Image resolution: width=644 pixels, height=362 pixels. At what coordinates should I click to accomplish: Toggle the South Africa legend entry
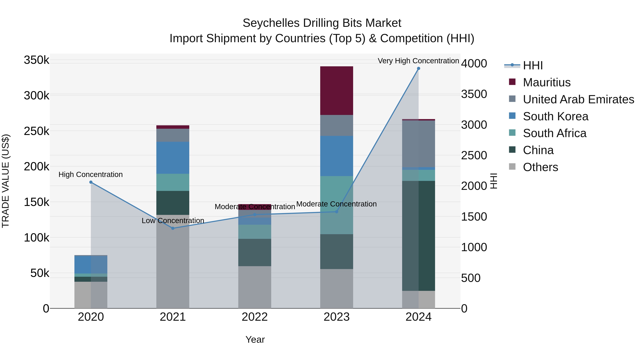[548, 133]
